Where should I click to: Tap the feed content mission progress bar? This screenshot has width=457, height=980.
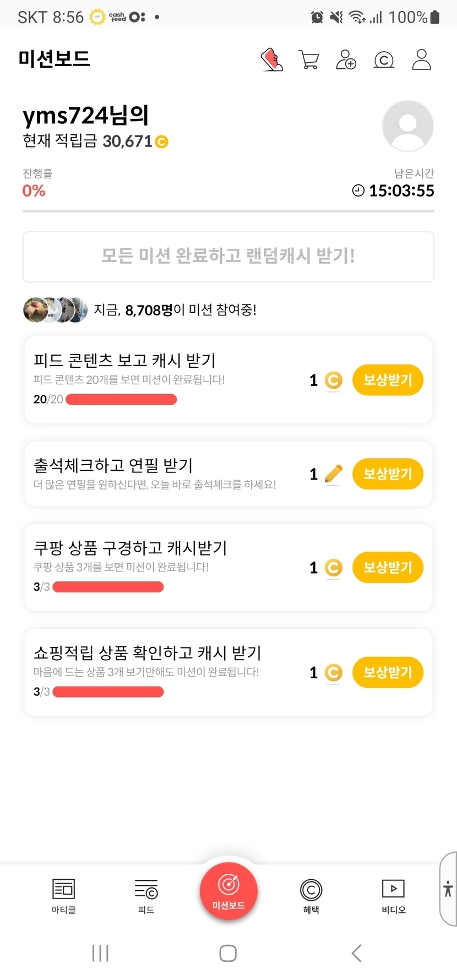(x=121, y=400)
